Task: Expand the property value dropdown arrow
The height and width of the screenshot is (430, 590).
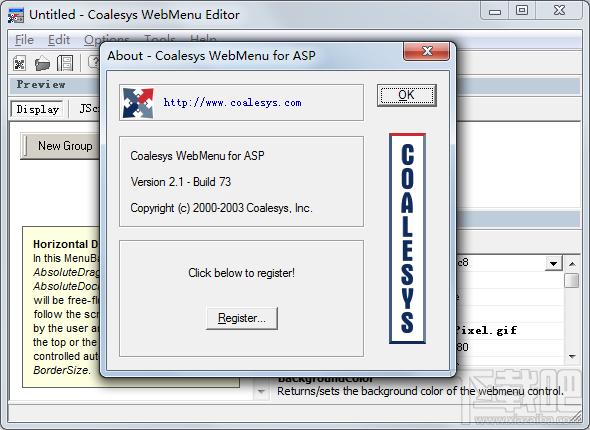Action: click(x=554, y=263)
